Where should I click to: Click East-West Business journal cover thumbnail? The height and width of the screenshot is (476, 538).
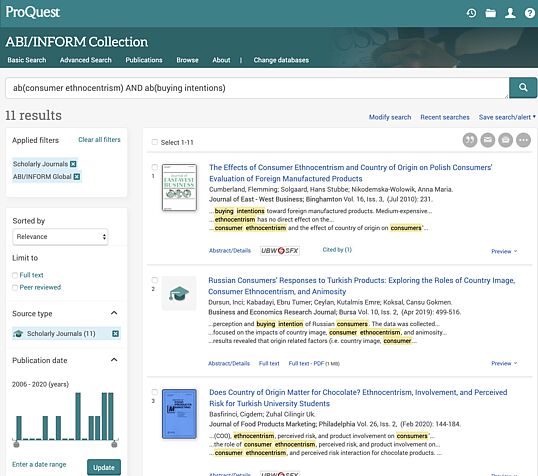[179, 187]
